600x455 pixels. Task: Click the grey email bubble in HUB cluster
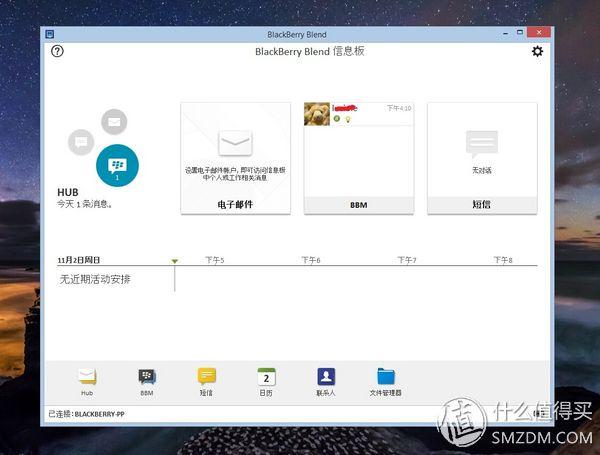114,122
